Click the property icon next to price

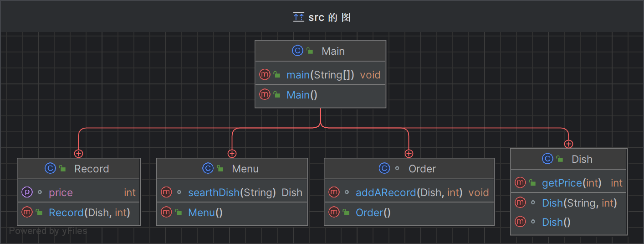coord(27,192)
